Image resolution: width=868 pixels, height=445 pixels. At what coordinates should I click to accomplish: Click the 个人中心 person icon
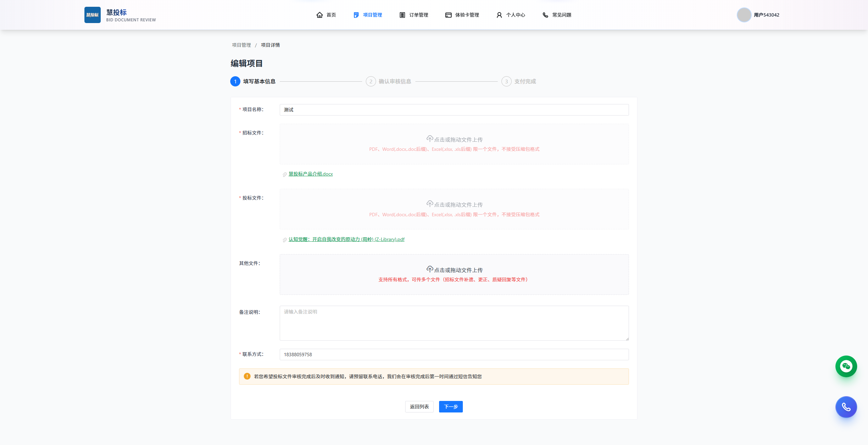(499, 15)
